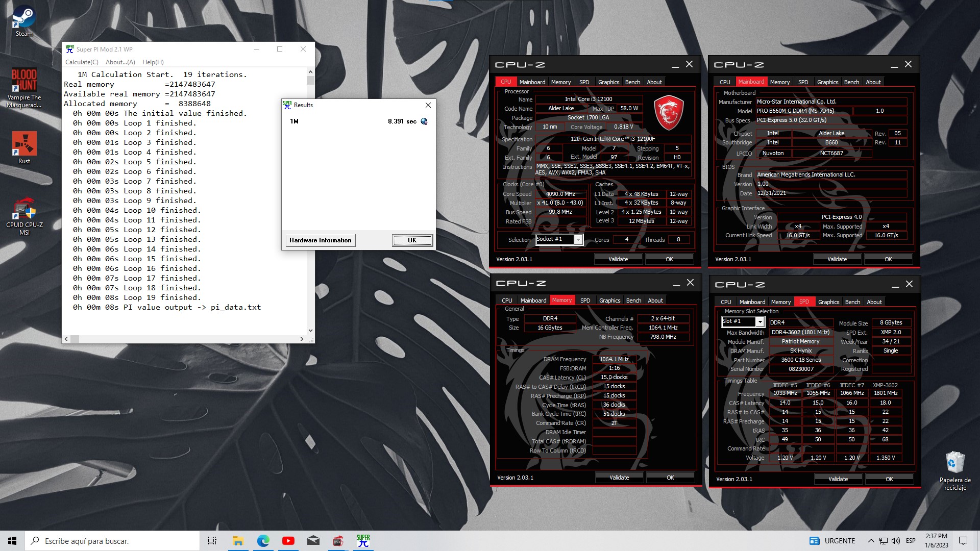Viewport: 980px width, 551px height.
Task: Click the ESP language indicator
Action: point(911,541)
